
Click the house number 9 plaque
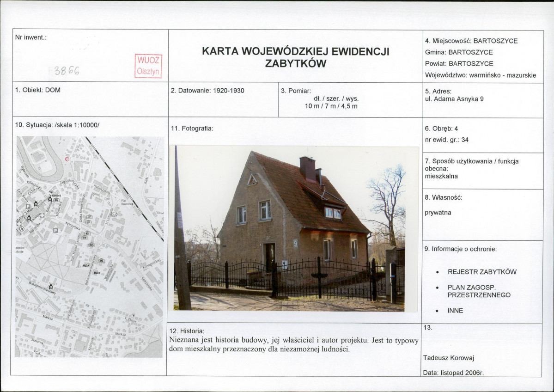(x=296, y=243)
